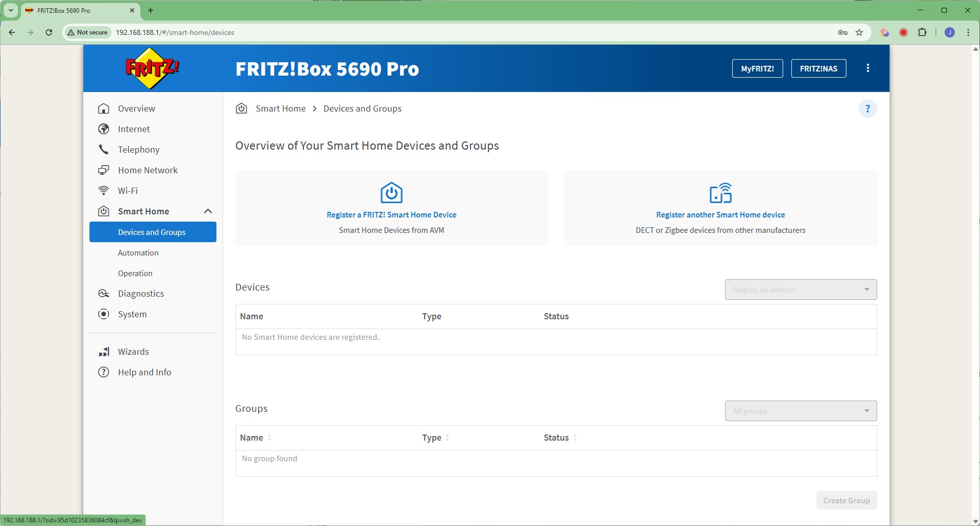This screenshot has height=526, width=980.
Task: Open the browser extensions puzzle icon
Action: point(922,32)
